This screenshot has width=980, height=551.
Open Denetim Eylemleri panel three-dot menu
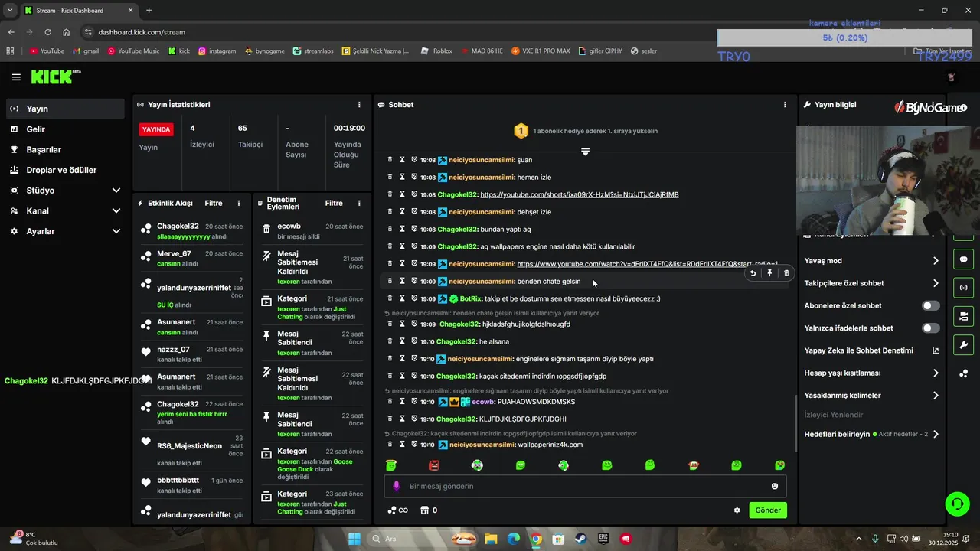point(359,204)
